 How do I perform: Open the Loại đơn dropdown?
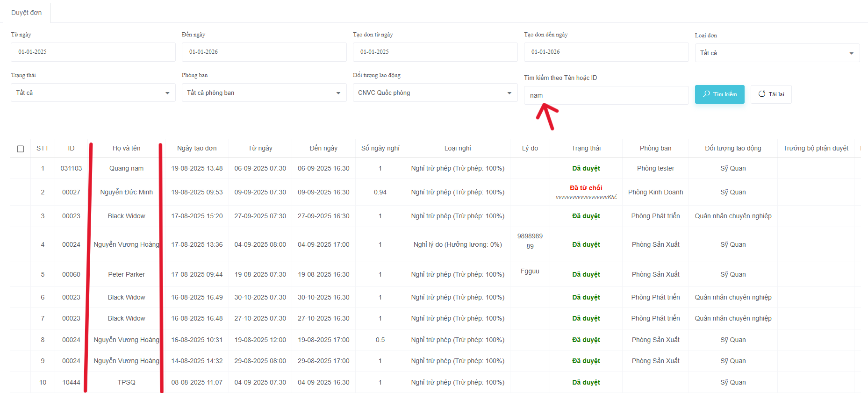(x=777, y=53)
